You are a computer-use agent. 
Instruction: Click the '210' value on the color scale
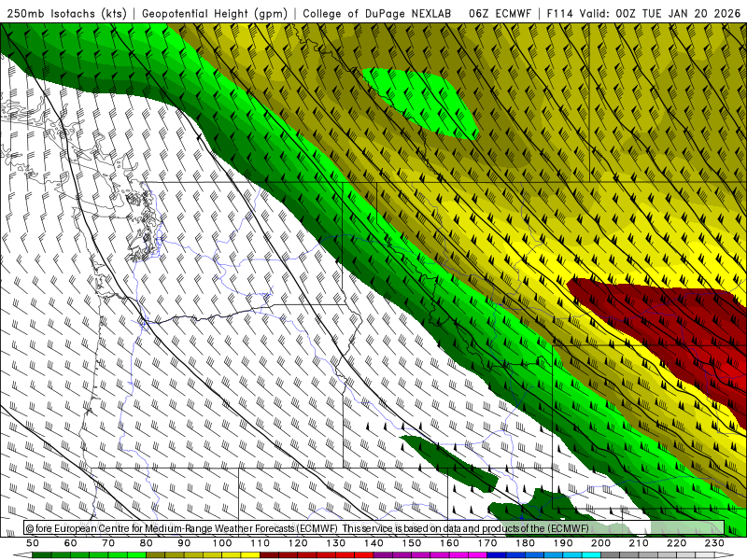tap(639, 543)
